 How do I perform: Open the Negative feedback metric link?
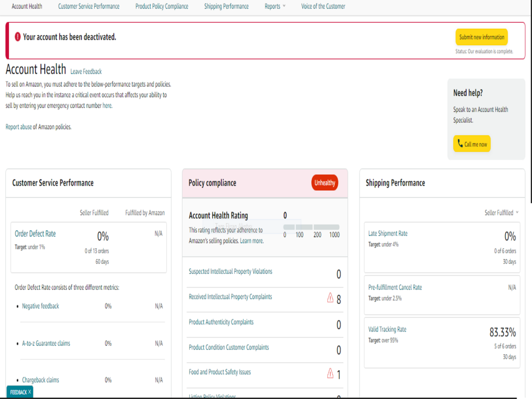click(x=40, y=306)
